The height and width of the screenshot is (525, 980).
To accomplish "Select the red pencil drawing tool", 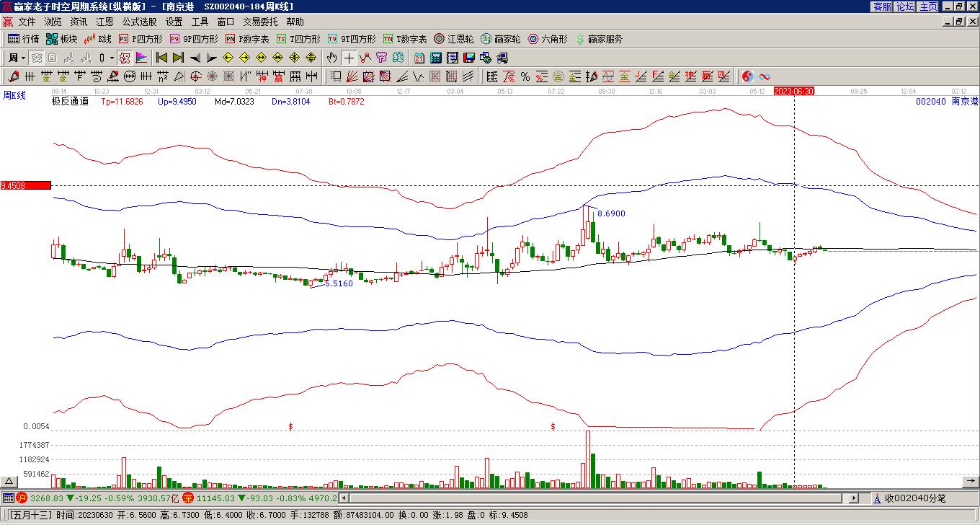I will click(x=14, y=76).
